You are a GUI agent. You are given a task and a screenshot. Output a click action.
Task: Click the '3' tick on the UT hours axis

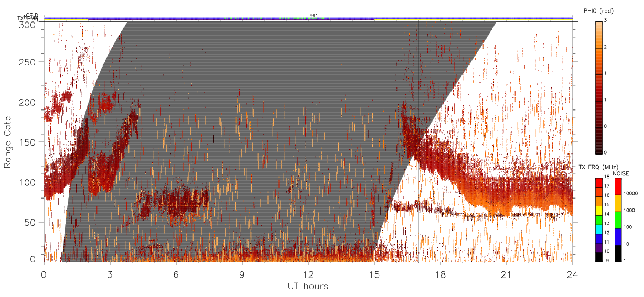pyautogui.click(x=110, y=274)
